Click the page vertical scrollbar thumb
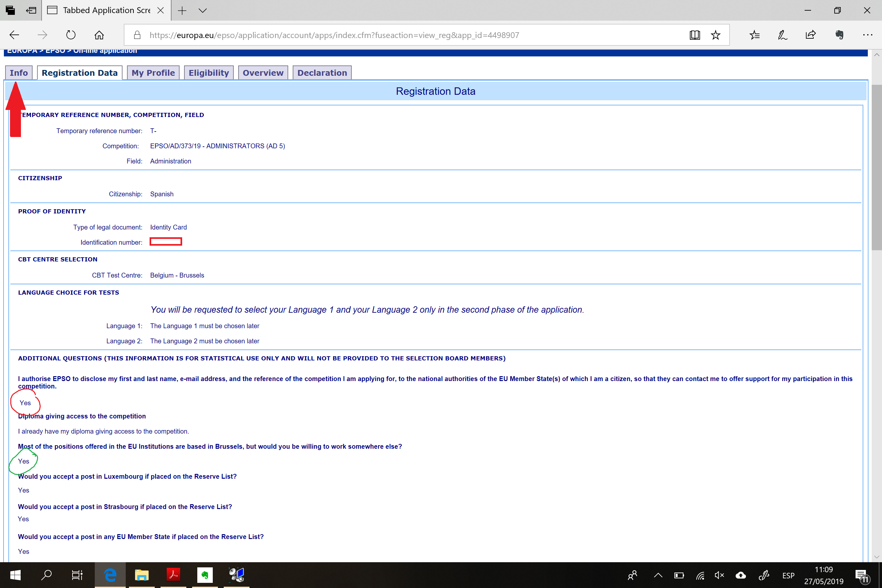This screenshot has height=588, width=882. [x=877, y=167]
